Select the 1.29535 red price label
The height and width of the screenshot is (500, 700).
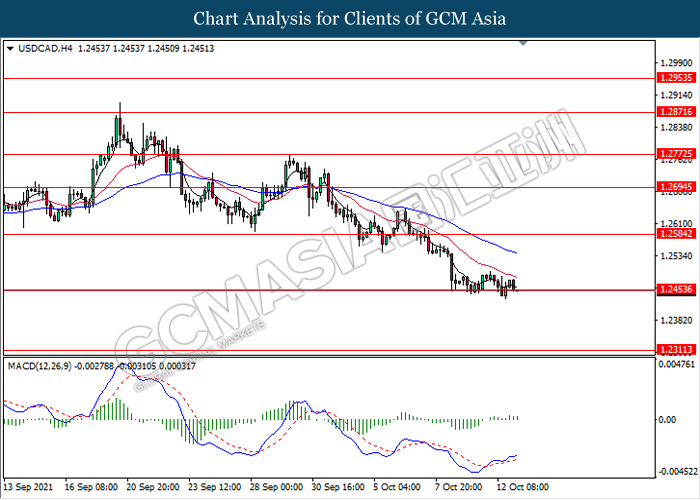point(676,78)
